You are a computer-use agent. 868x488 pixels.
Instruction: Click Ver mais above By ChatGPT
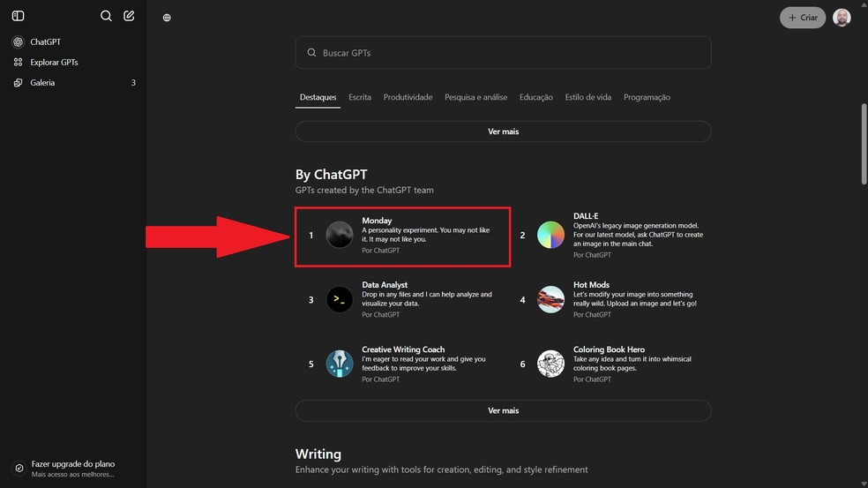point(503,131)
